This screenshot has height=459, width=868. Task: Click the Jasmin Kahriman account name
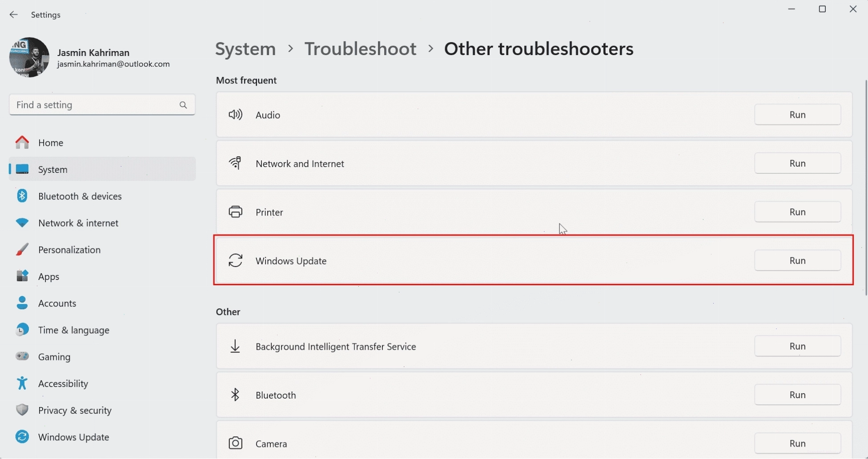pos(93,52)
